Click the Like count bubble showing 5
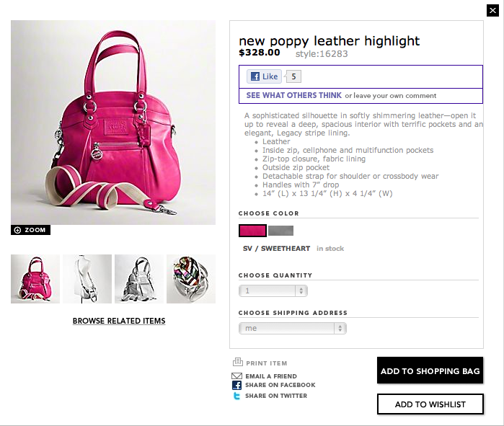The height and width of the screenshot is (426, 504). [293, 76]
